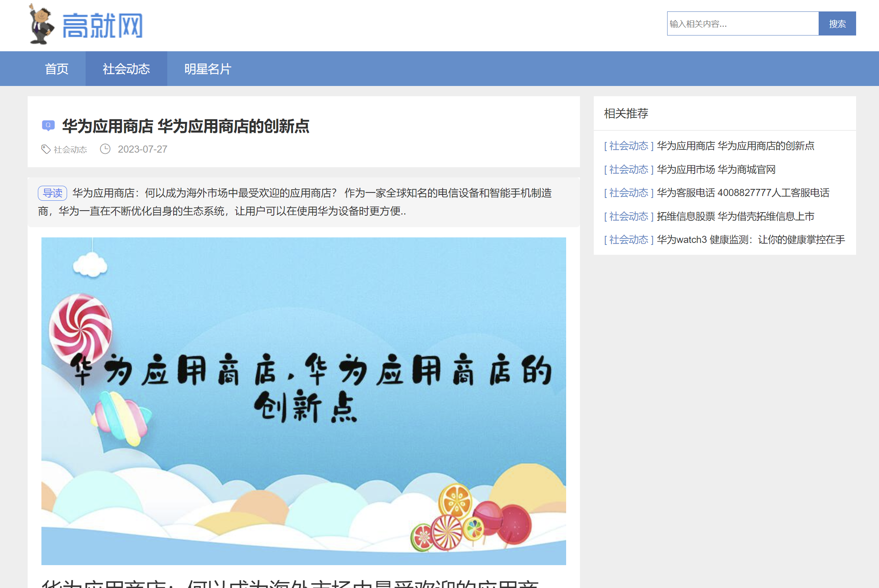
Task: Click [社会动态] tag before 华为应用市场
Action: 629,170
